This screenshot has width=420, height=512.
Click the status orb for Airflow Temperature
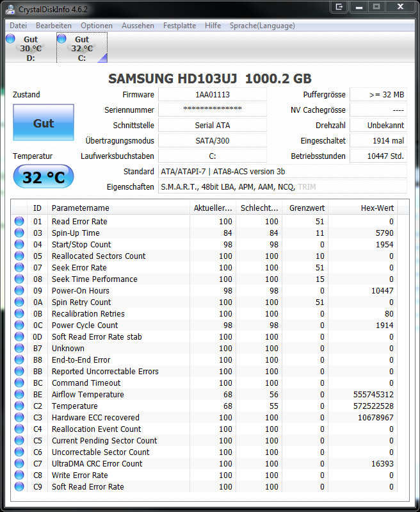pos(19,394)
